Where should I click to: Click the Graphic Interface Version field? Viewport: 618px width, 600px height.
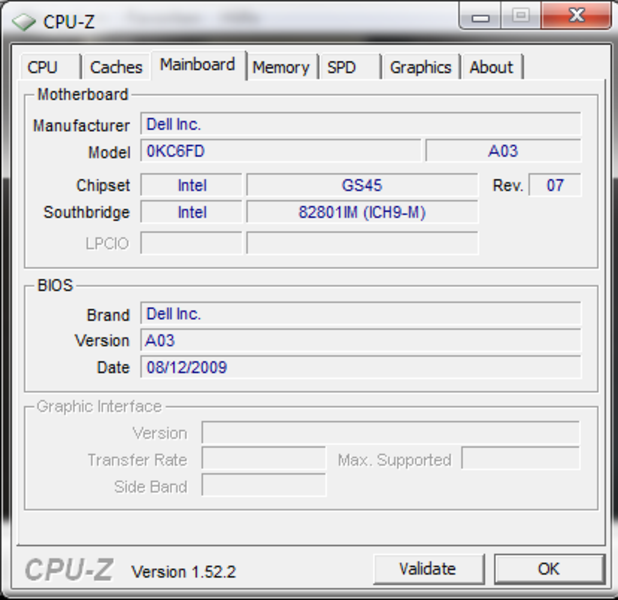(x=390, y=433)
